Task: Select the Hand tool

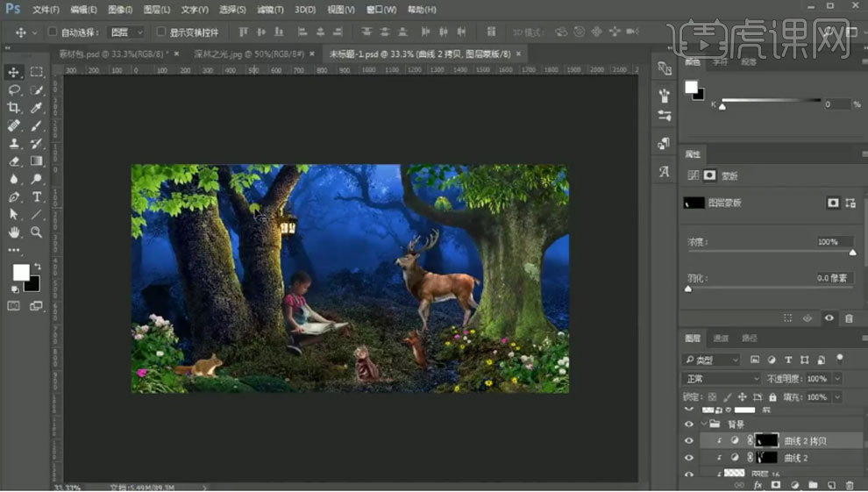Action: click(x=14, y=232)
